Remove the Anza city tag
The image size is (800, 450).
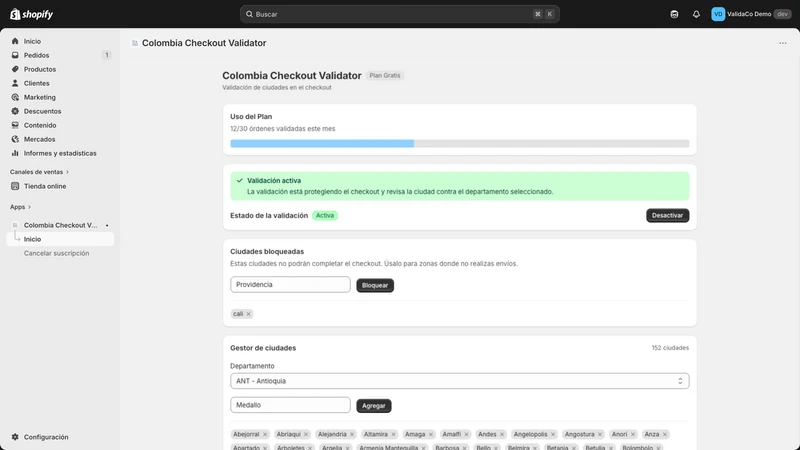tap(664, 435)
